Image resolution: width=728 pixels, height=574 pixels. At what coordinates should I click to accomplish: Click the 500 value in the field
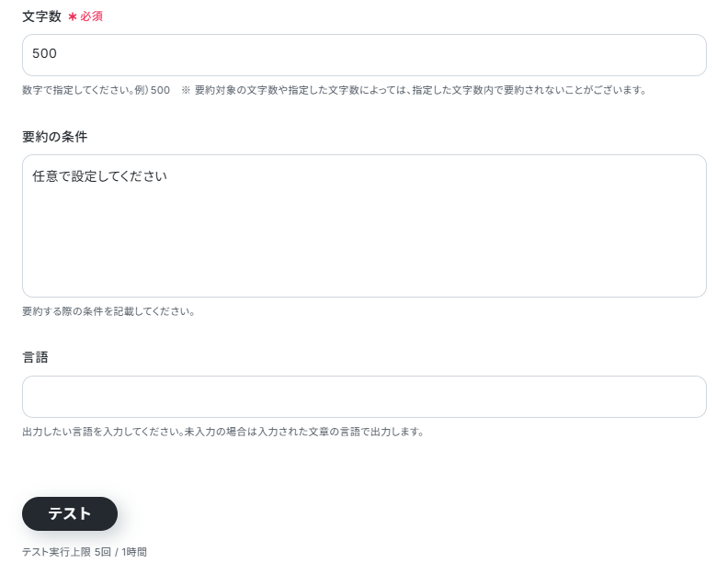click(44, 53)
